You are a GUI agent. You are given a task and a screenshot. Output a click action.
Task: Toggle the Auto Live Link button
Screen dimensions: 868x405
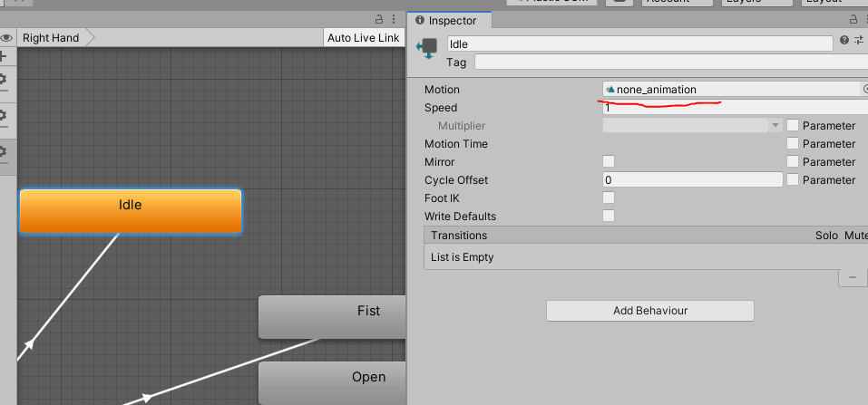coord(363,38)
